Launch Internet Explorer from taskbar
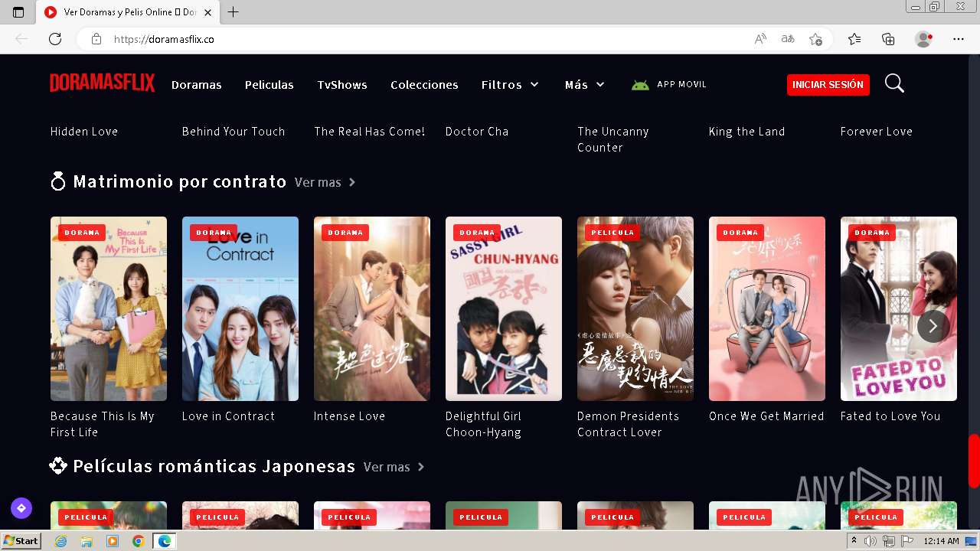Viewport: 980px width, 551px height. point(61,541)
